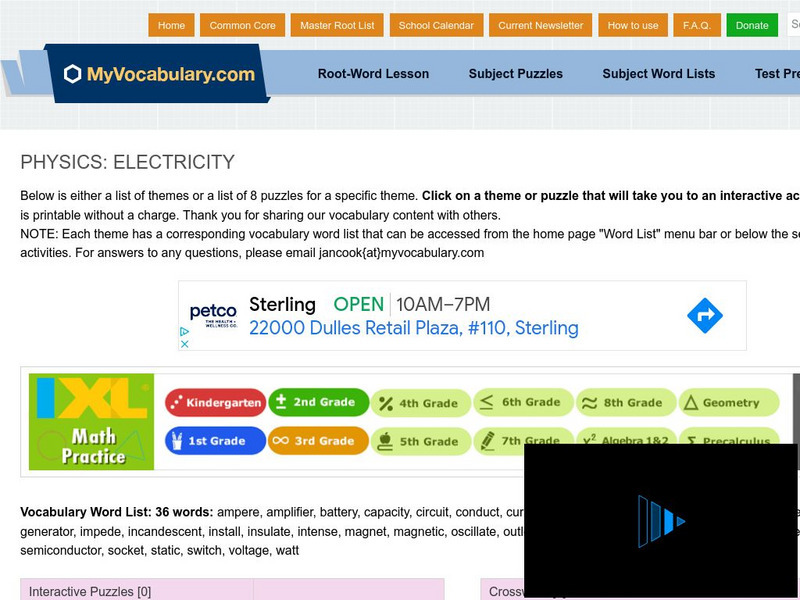Open the Subject Word Lists menu
This screenshot has width=800, height=600.
(658, 73)
